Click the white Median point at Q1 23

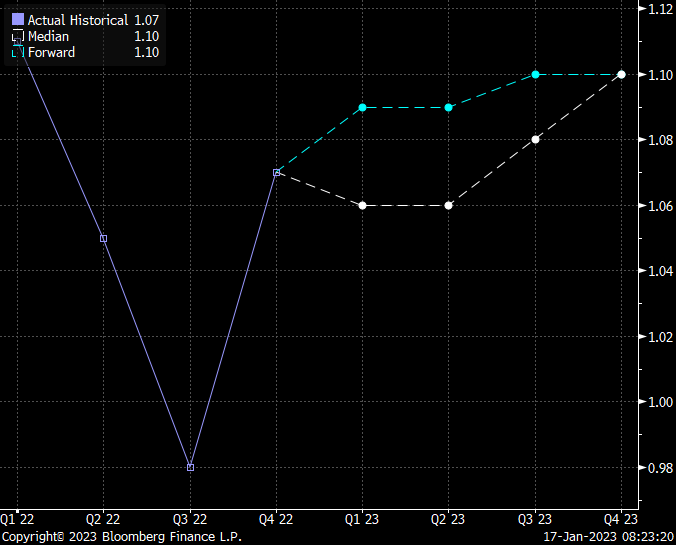[363, 205]
